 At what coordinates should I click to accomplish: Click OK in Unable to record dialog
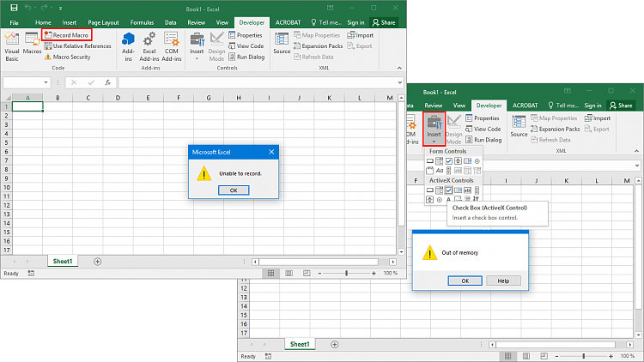234,190
